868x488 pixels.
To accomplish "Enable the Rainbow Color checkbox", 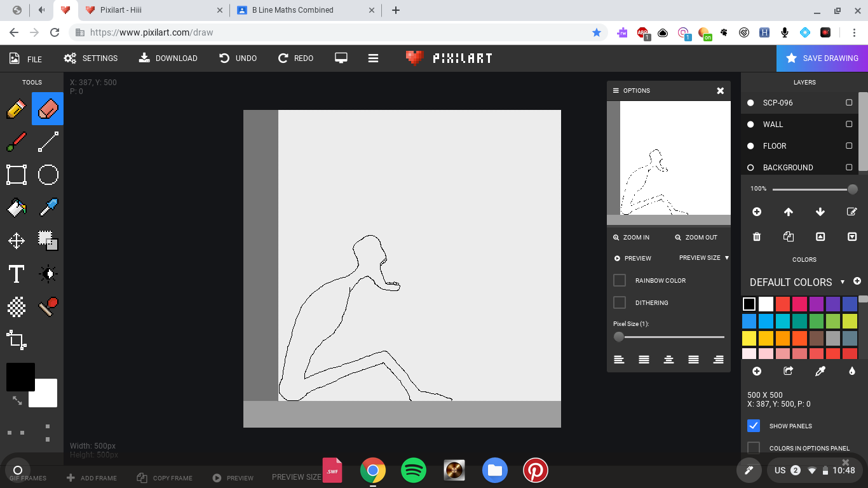I will [620, 280].
